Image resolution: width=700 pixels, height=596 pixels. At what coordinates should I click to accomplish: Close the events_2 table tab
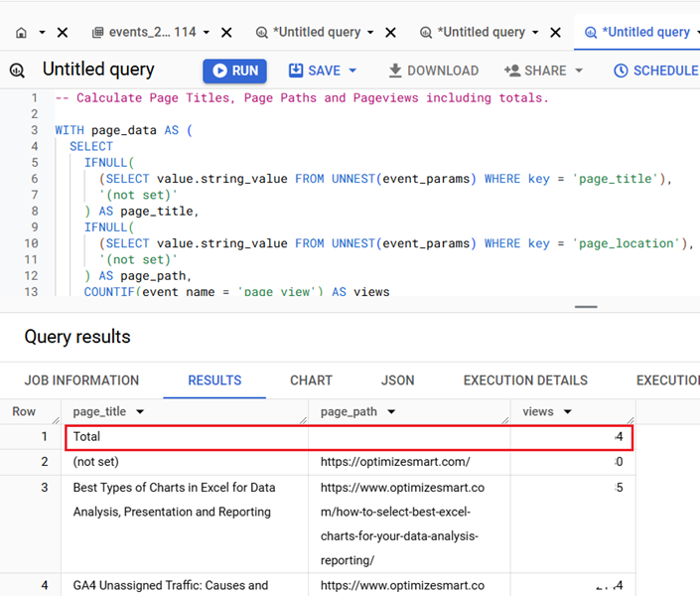pos(226,32)
